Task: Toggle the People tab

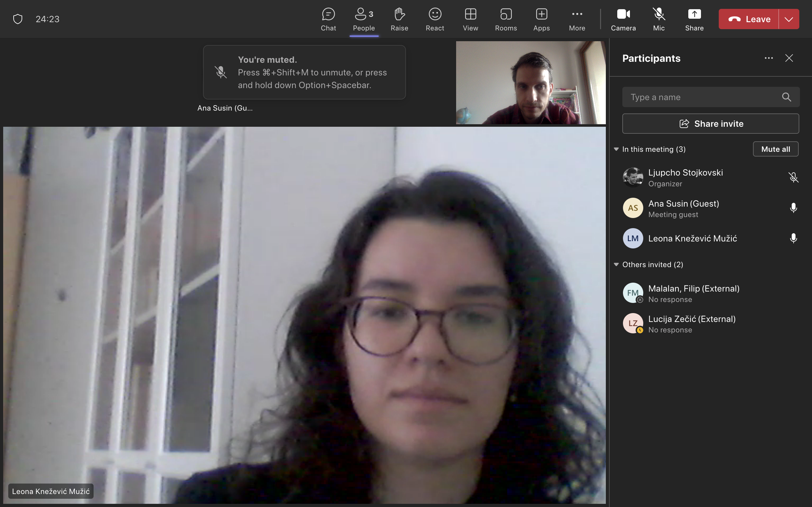Action: point(364,19)
